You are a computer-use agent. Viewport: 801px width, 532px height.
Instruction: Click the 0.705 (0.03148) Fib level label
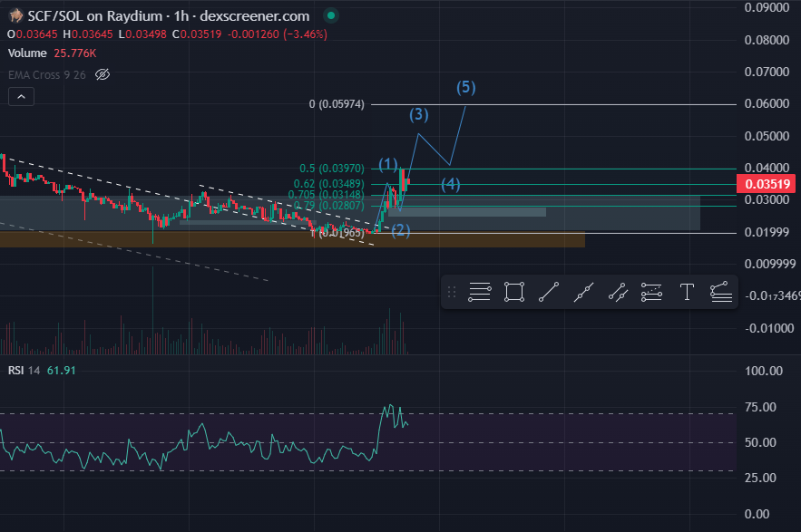point(327,195)
